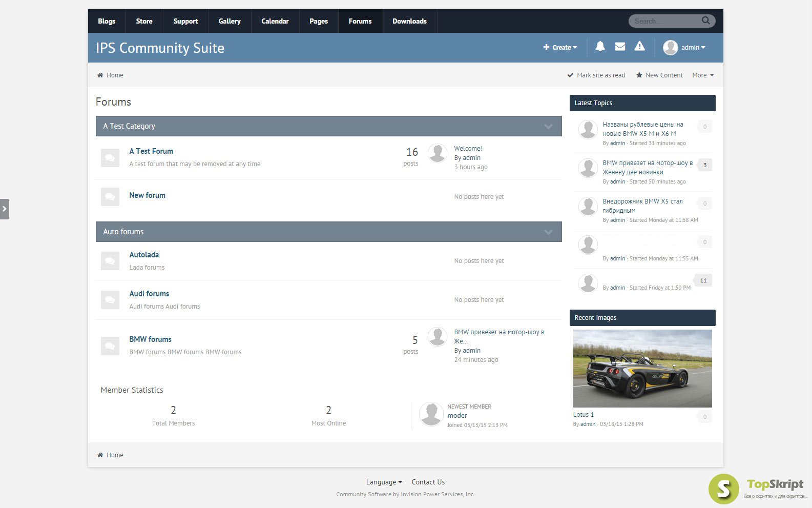The width and height of the screenshot is (812, 508).
Task: Click A Test Forum speech bubble icon
Action: pos(110,158)
